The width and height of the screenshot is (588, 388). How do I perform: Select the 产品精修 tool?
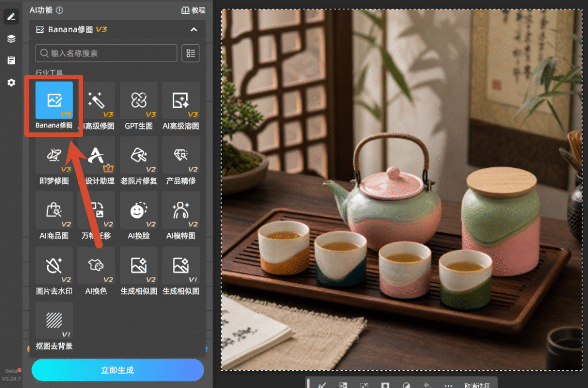pos(181,160)
